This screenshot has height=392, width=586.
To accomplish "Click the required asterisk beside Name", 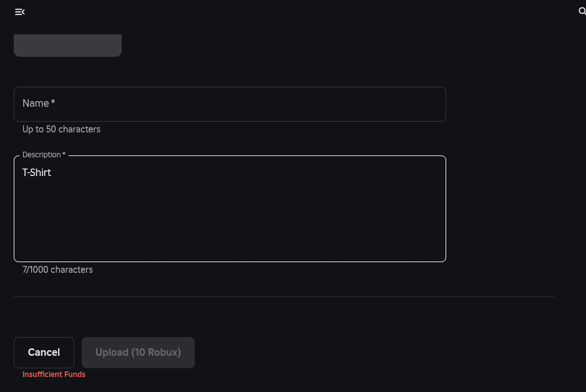I will coord(54,103).
